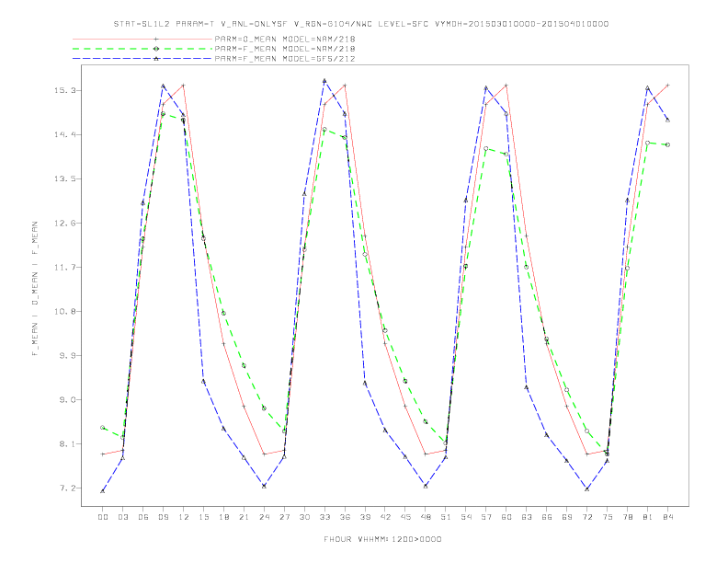Click y-axis tick label 7.2
Viewport: 728px width, 563px height.
coord(67,488)
